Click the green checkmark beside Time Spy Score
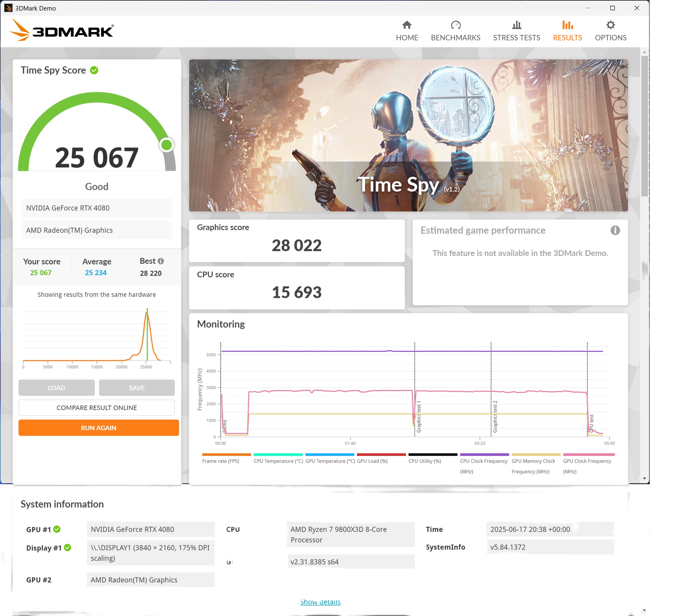693x616 pixels. 94,70
